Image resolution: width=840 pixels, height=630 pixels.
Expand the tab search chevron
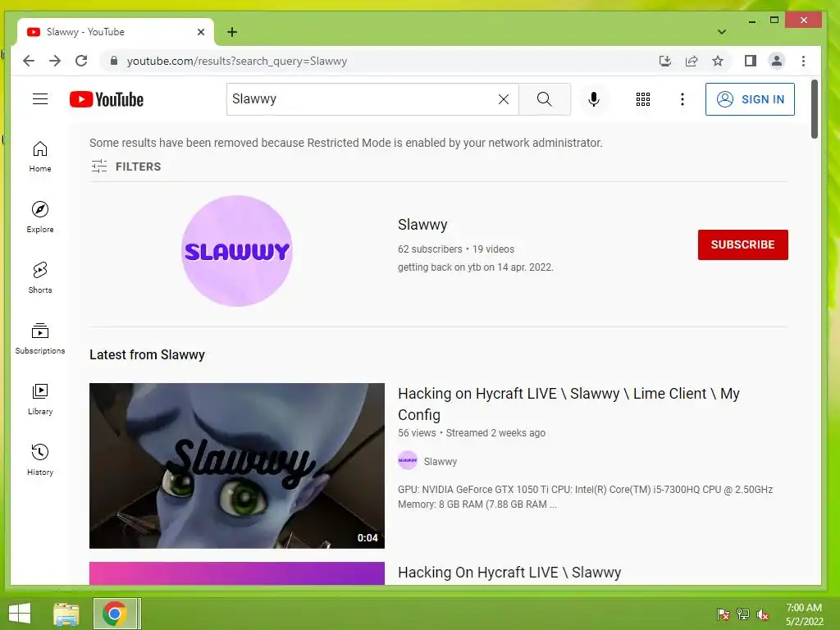722,32
